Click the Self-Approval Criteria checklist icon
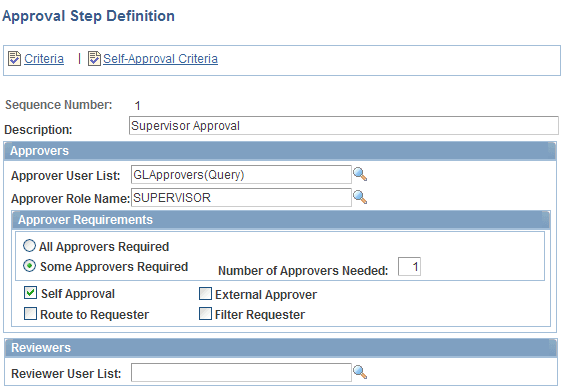 click(94, 58)
